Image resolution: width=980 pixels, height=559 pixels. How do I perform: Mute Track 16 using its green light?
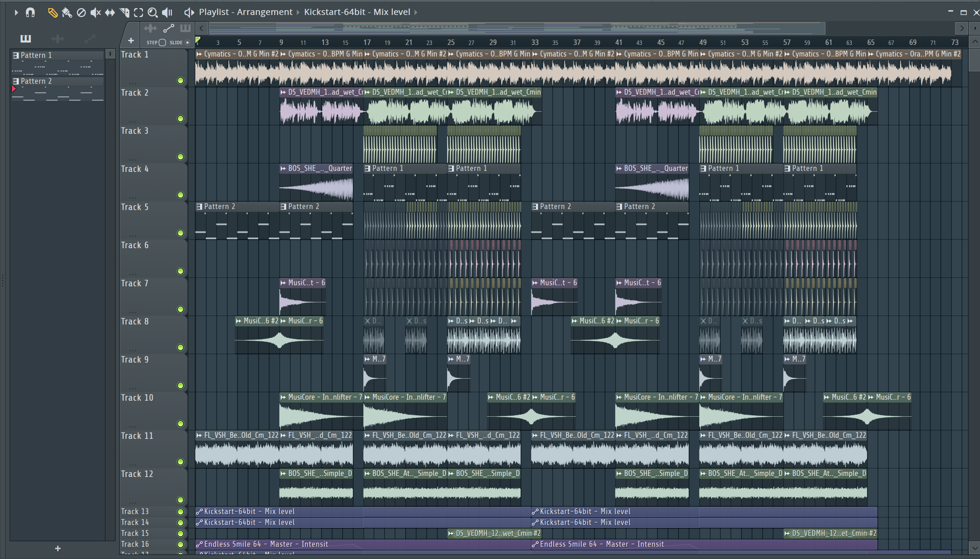tap(180, 544)
